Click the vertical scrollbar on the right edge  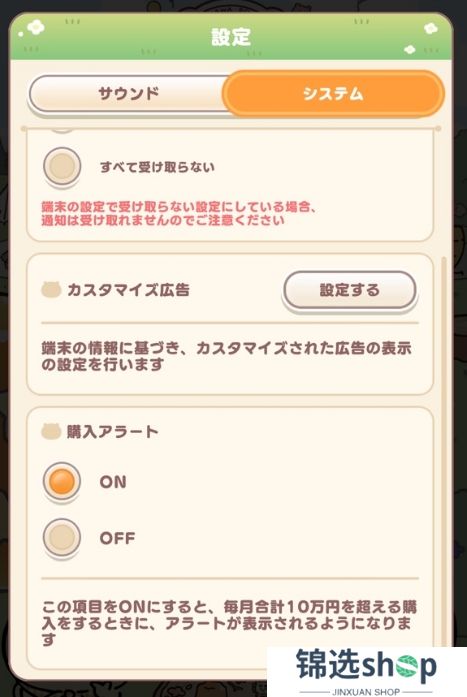[443, 445]
